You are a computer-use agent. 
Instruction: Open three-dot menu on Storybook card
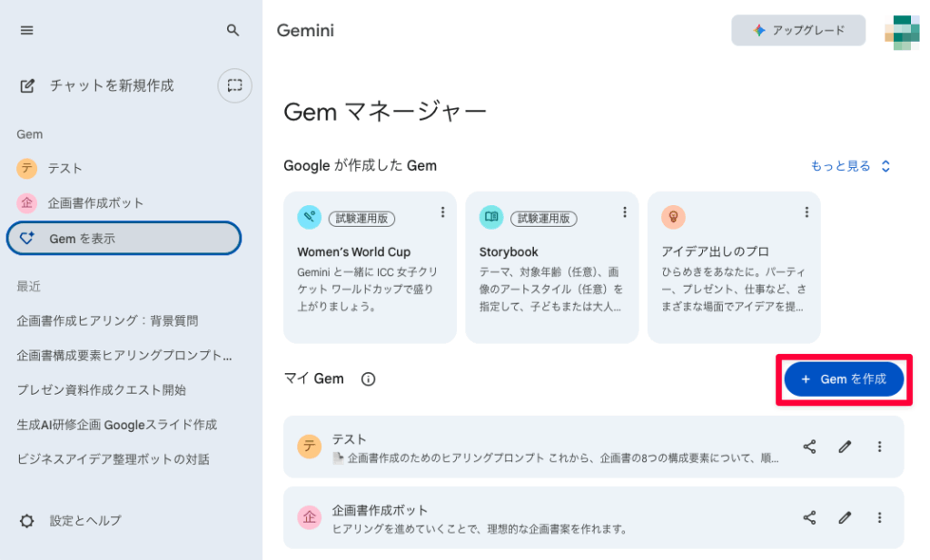tap(625, 211)
